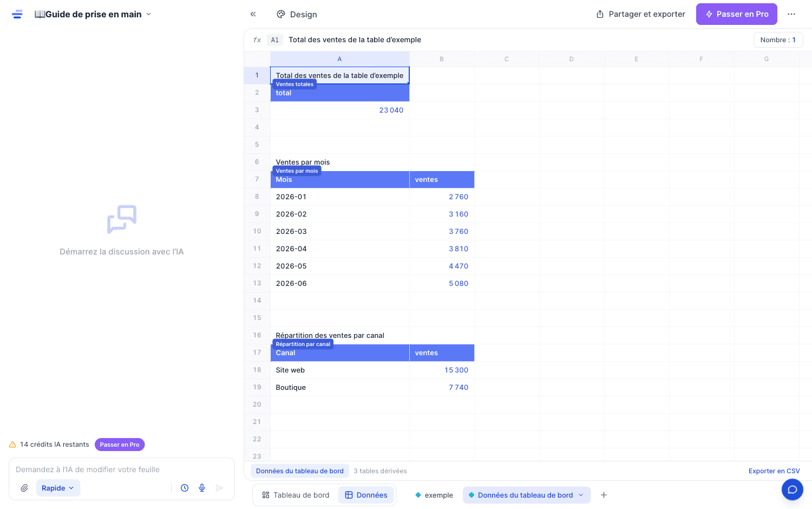The height and width of the screenshot is (509, 812).
Task: Click the app logo icon
Action: 17,14
